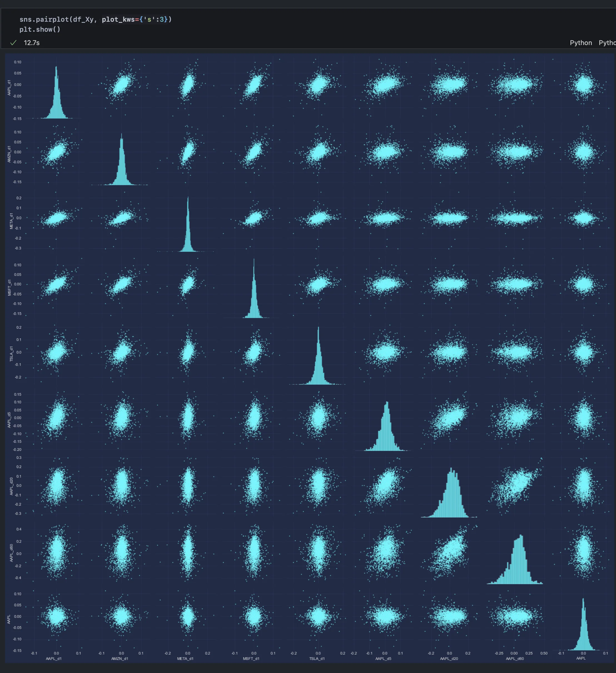616x673 pixels.
Task: Click the partially cut-off Python label at right
Action: [607, 43]
